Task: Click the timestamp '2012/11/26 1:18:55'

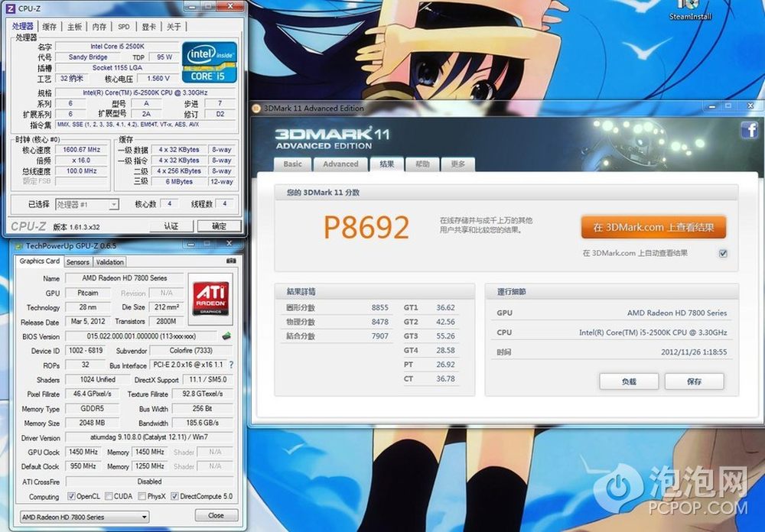Action: [x=694, y=352]
